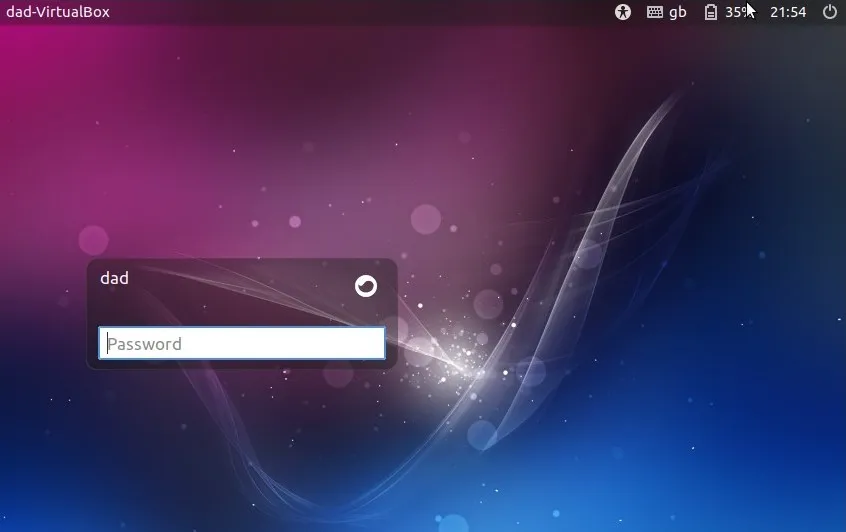Select the 'dad' user name
Screen dimensions: 846x532
[x=115, y=278]
